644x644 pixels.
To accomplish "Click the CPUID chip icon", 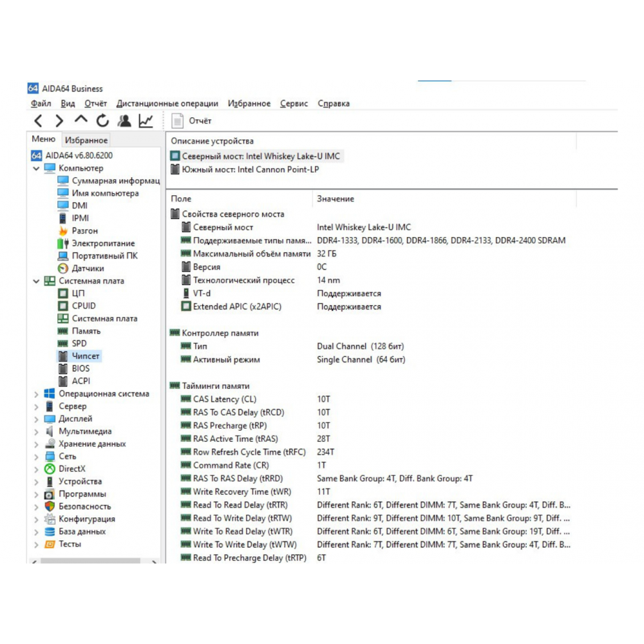I will [x=63, y=306].
